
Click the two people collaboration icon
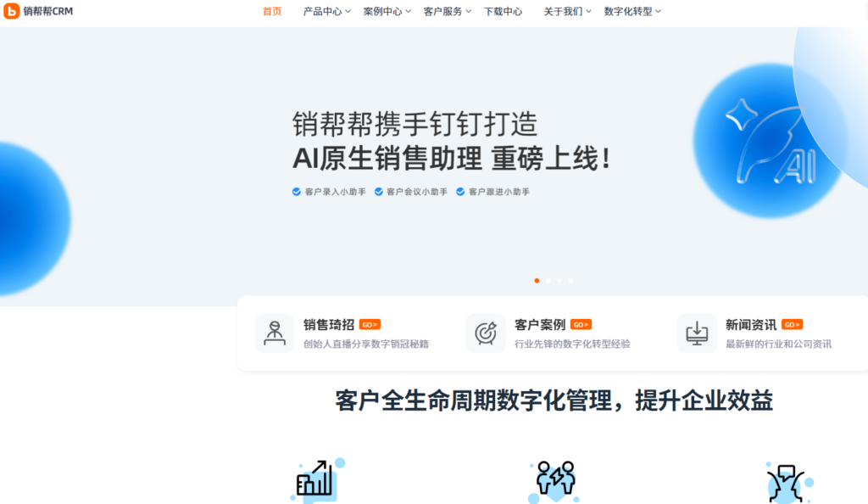553,480
